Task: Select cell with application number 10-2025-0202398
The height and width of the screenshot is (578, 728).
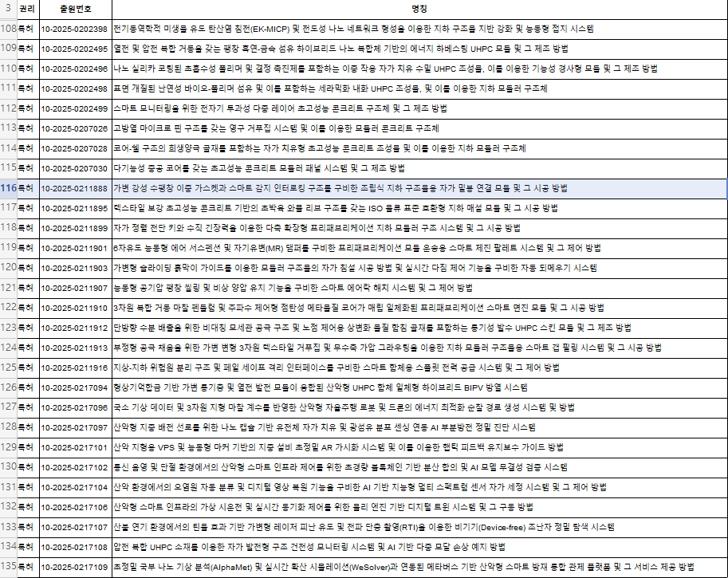Action: tap(74, 29)
